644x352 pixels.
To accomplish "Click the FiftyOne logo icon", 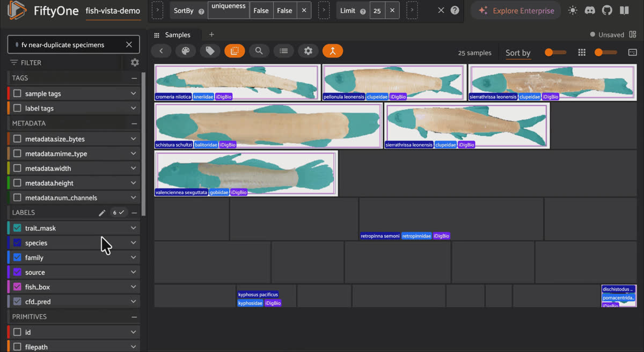I will [16, 11].
